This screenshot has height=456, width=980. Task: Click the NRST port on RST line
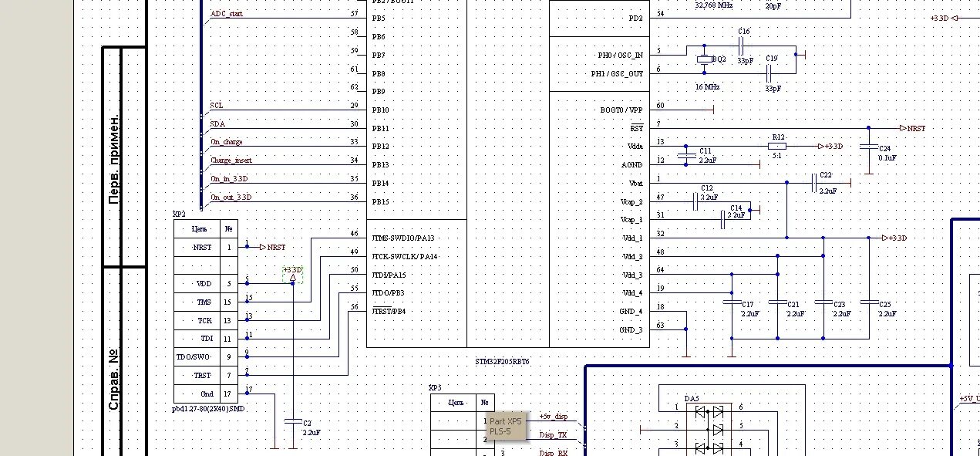pos(913,128)
